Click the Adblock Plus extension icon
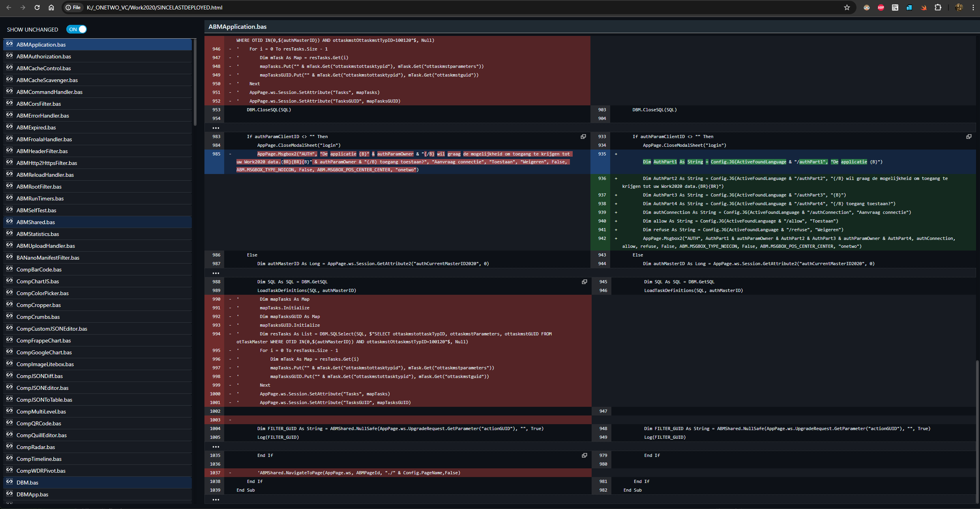 881,7
